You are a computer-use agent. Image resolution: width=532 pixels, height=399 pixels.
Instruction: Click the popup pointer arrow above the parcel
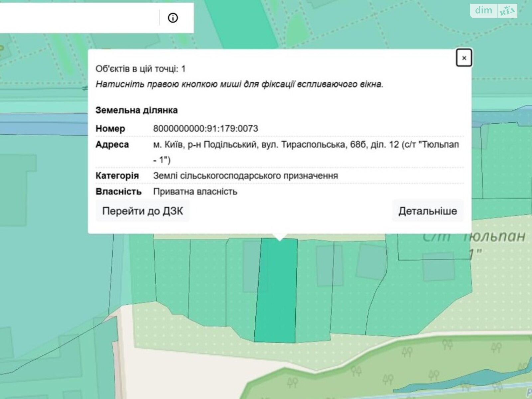[x=279, y=234]
